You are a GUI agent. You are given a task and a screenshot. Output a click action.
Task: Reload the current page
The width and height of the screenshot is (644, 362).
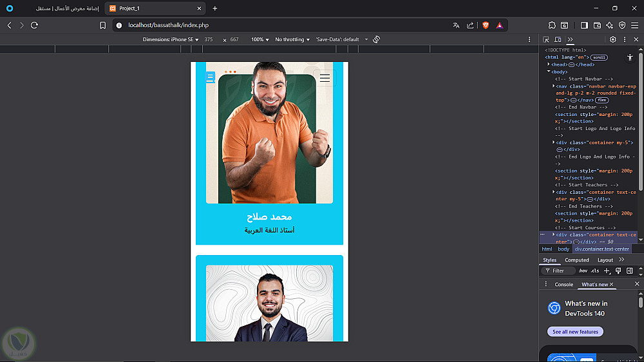tap(35, 25)
